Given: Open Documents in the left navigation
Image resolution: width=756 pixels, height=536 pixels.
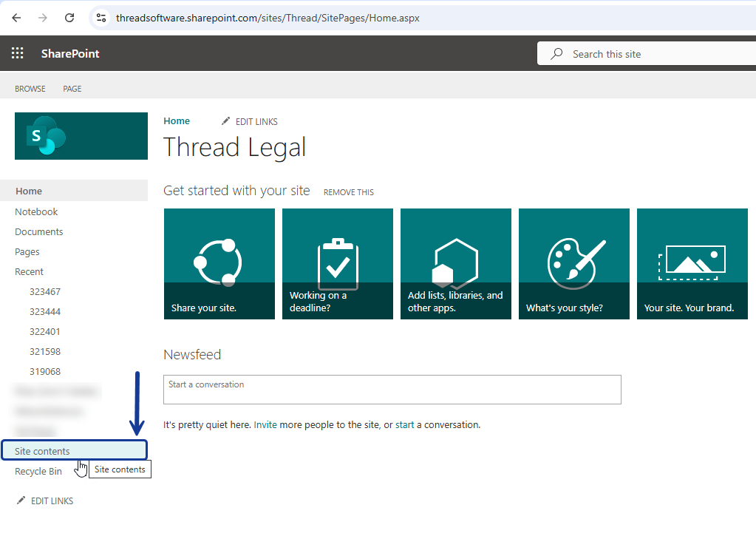Looking at the screenshot, I should tap(39, 231).
